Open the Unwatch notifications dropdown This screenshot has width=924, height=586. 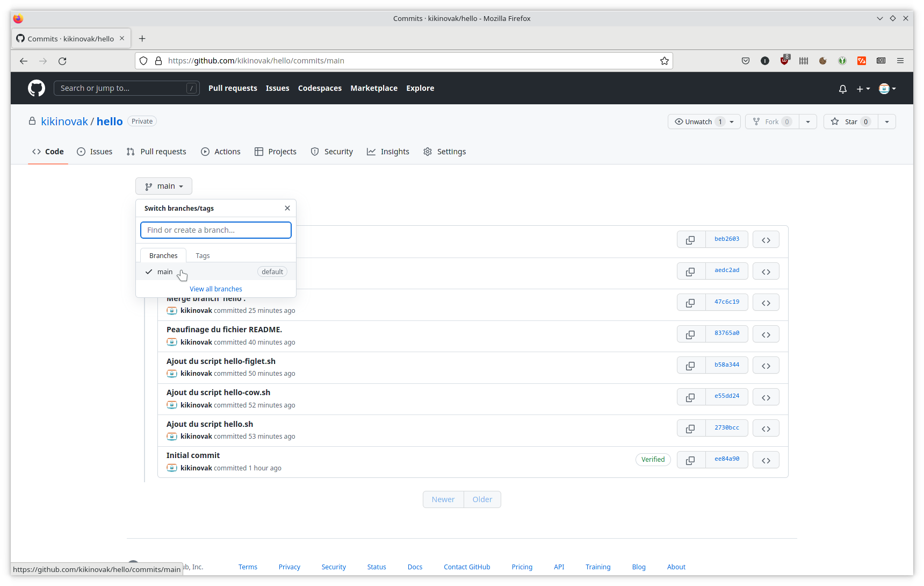click(704, 122)
